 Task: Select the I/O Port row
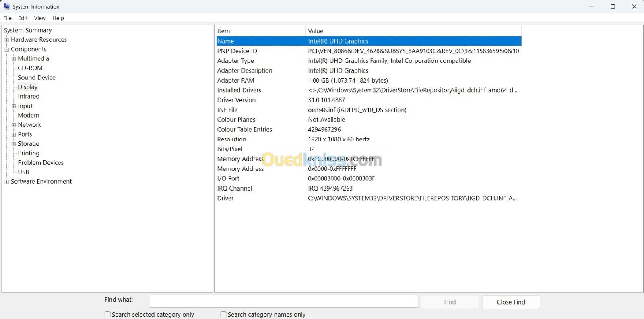[x=369, y=178]
